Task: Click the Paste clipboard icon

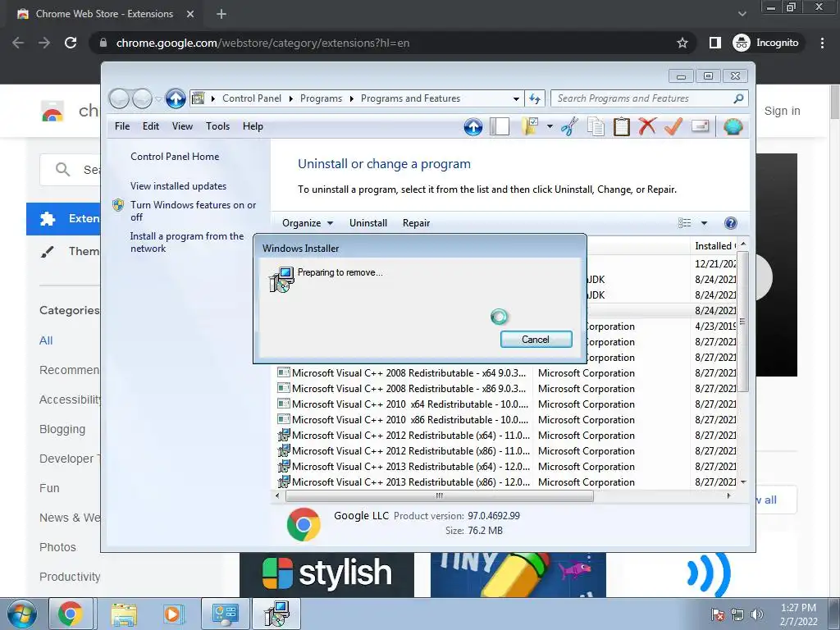Action: point(622,127)
